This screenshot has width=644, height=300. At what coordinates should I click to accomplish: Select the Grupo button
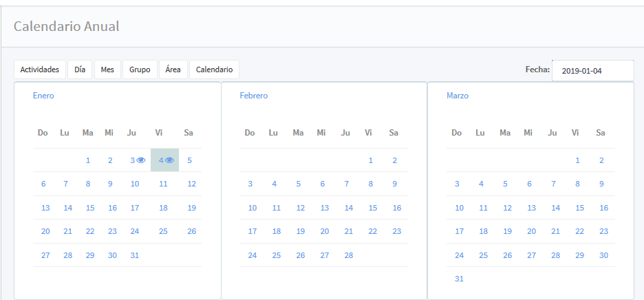(140, 69)
